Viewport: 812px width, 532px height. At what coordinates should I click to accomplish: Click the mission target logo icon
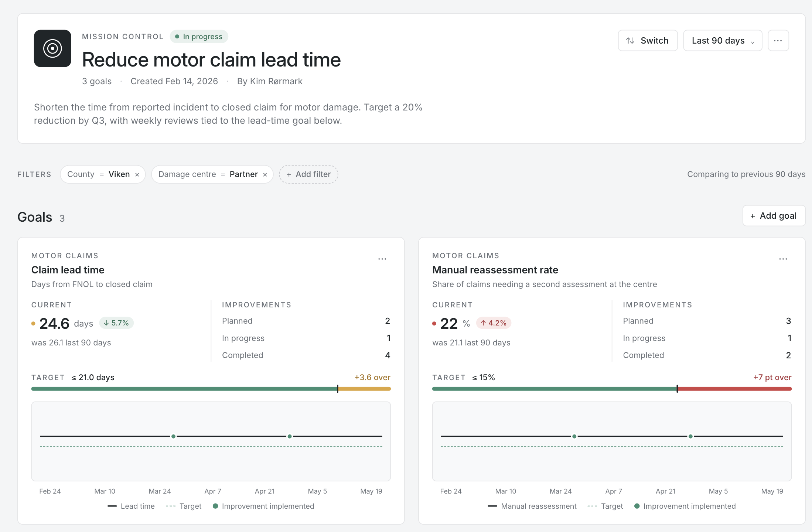52,48
